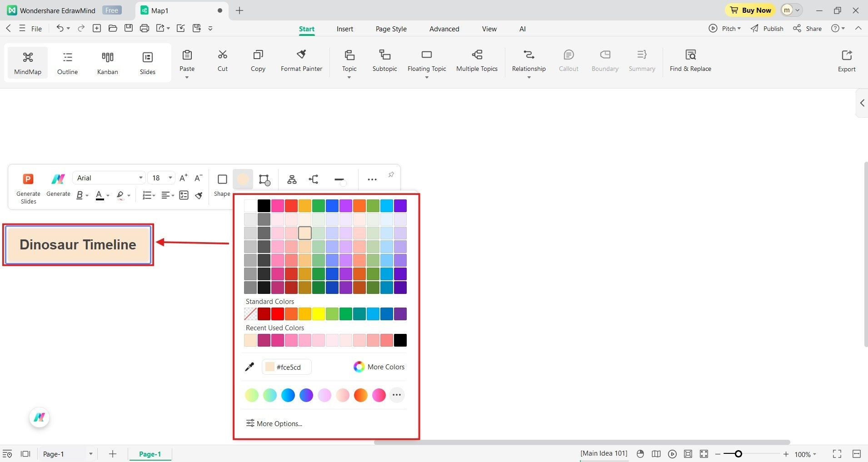Pin the floating formatting toolbar
The width and height of the screenshot is (868, 462).
pos(391,174)
